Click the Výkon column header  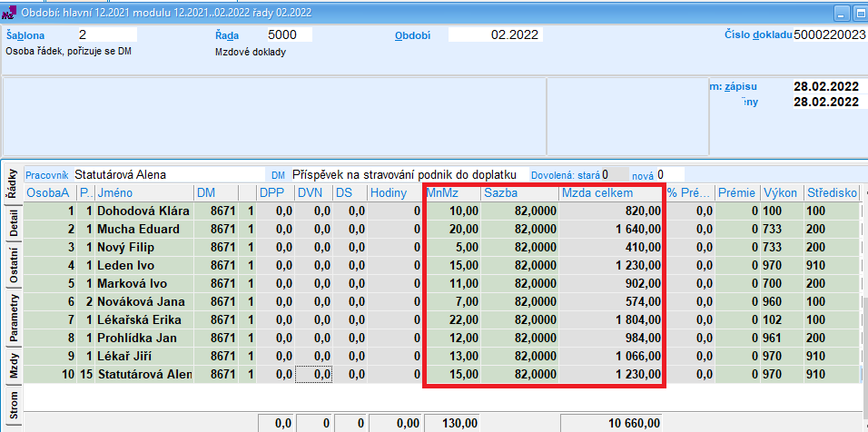(x=781, y=193)
